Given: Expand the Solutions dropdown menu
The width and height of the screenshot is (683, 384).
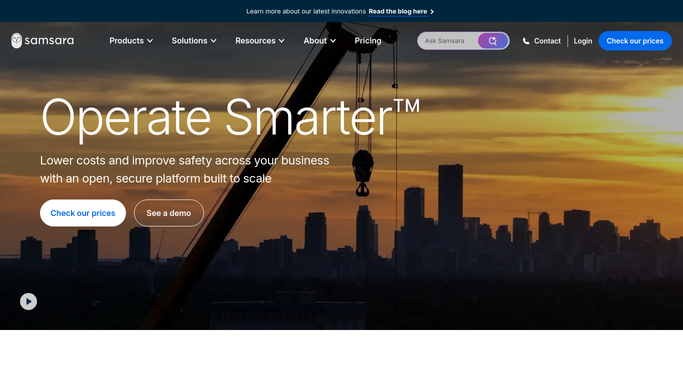Looking at the screenshot, I should (194, 40).
